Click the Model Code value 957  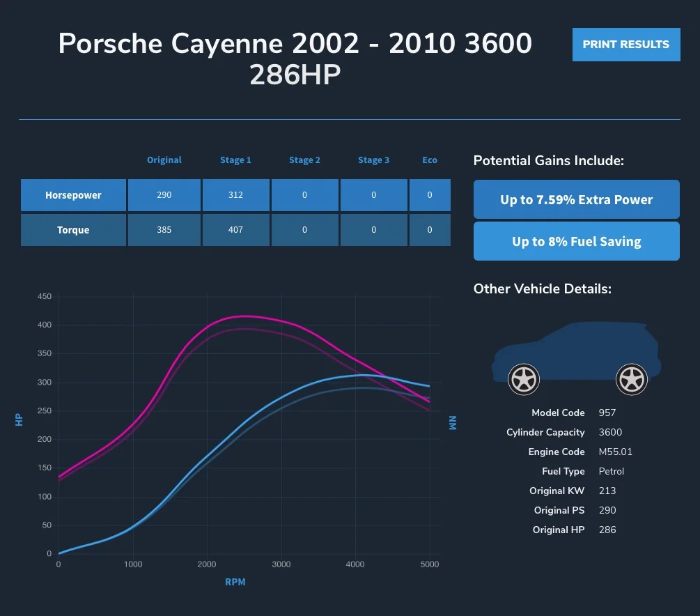click(607, 413)
